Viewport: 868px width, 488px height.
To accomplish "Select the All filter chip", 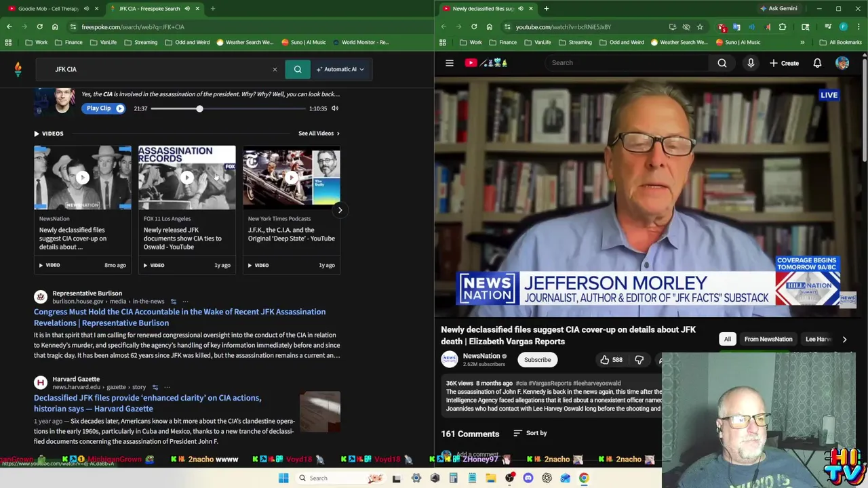I will coord(727,339).
